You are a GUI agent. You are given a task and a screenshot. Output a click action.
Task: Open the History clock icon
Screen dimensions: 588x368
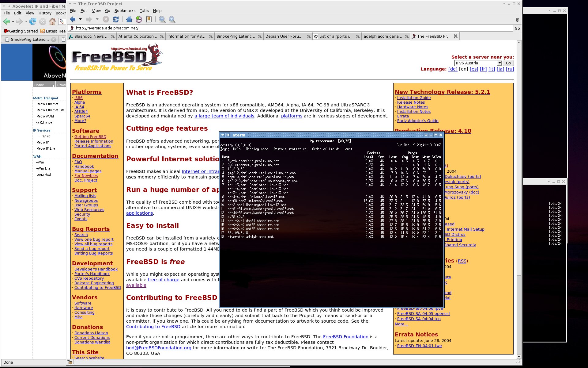tap(139, 19)
